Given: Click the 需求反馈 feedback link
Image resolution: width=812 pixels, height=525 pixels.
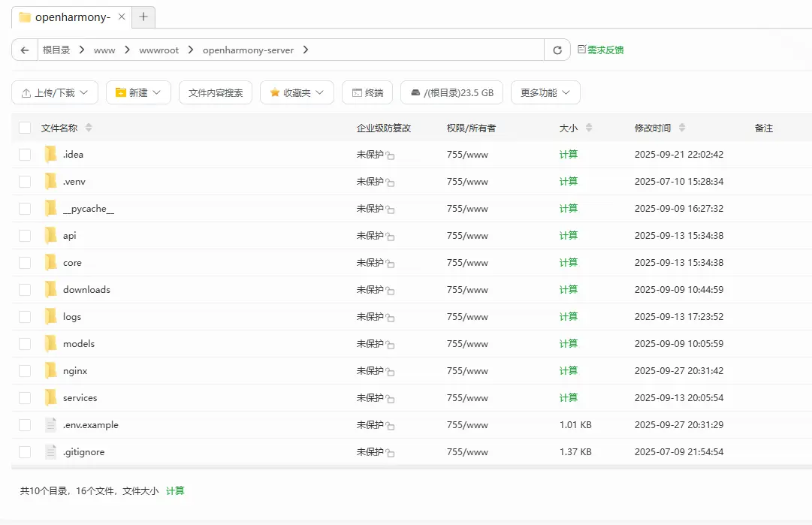Looking at the screenshot, I should [601, 50].
